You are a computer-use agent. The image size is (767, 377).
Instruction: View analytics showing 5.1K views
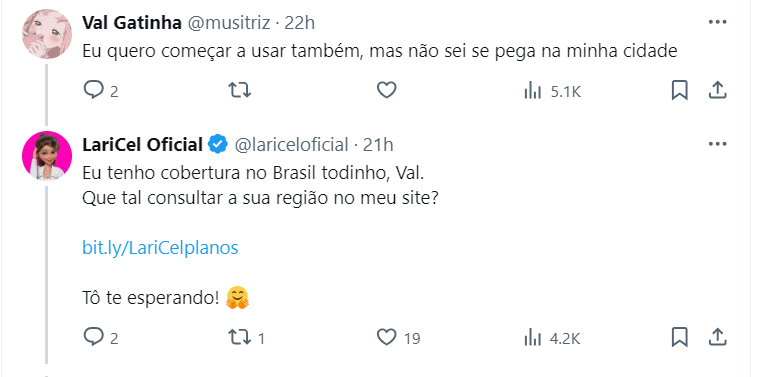pos(552,91)
